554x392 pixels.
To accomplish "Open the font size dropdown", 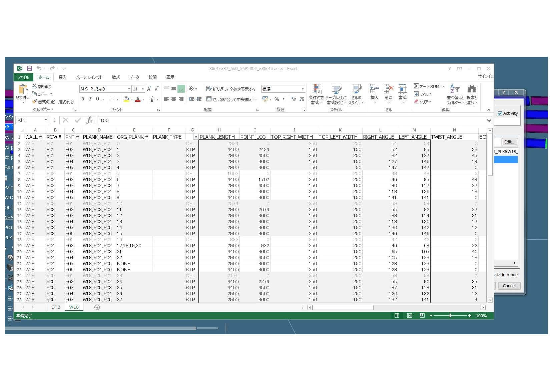I will (142, 89).
